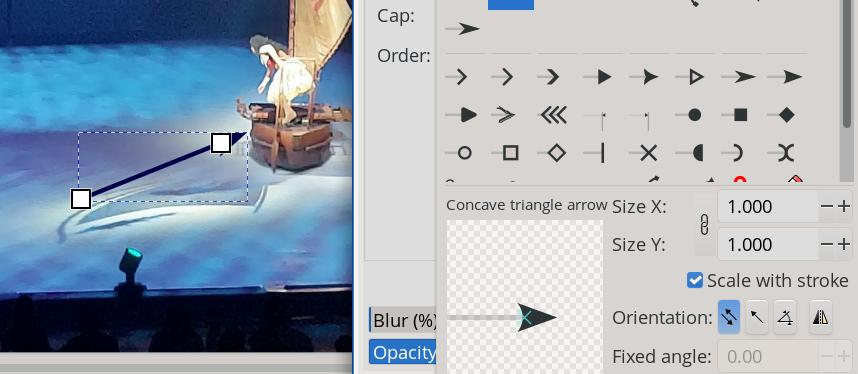858x374 pixels.
Task: Click the Size X value field
Action: pos(768,206)
